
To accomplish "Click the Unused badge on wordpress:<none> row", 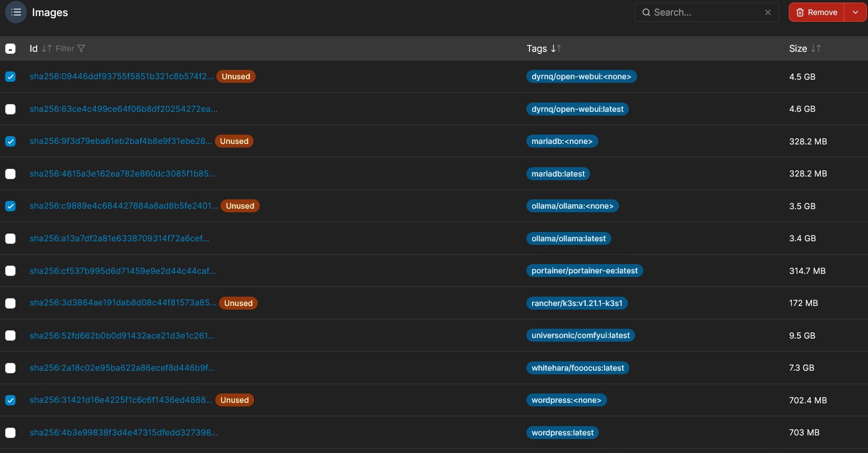I will pyautogui.click(x=234, y=400).
